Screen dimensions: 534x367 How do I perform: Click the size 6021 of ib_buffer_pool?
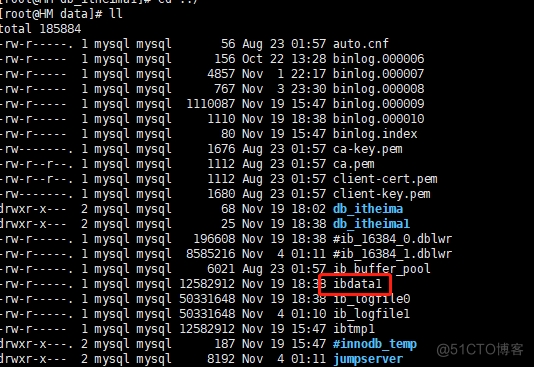221,269
